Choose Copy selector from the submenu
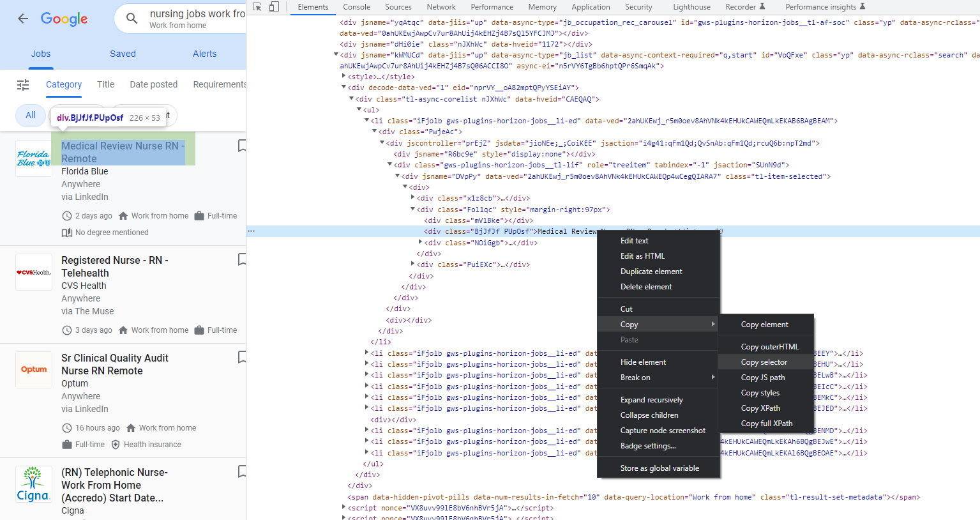The width and height of the screenshot is (980, 520). coord(766,362)
